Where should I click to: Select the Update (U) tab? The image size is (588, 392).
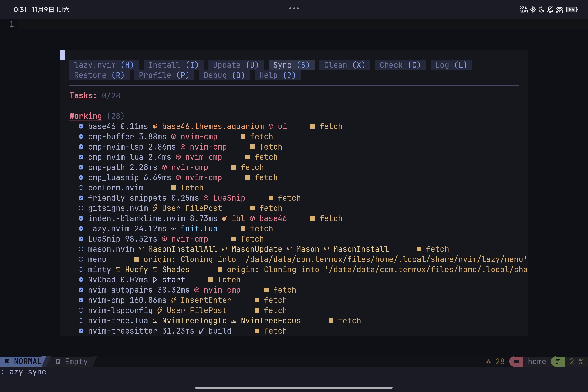[x=236, y=65]
